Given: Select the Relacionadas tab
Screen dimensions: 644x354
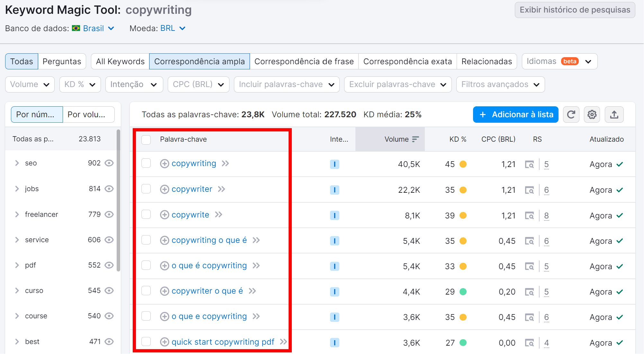Looking at the screenshot, I should (x=487, y=61).
